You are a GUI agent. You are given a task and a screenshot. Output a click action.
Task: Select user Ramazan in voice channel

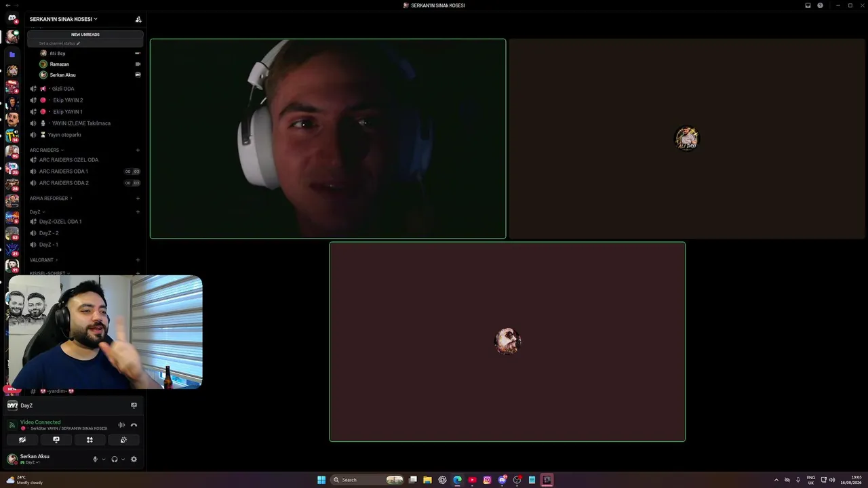coord(60,64)
